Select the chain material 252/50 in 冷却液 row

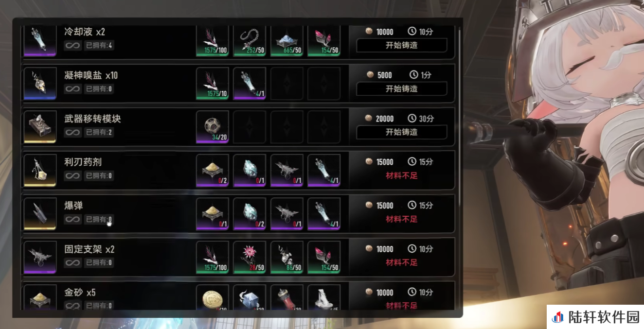click(x=250, y=41)
